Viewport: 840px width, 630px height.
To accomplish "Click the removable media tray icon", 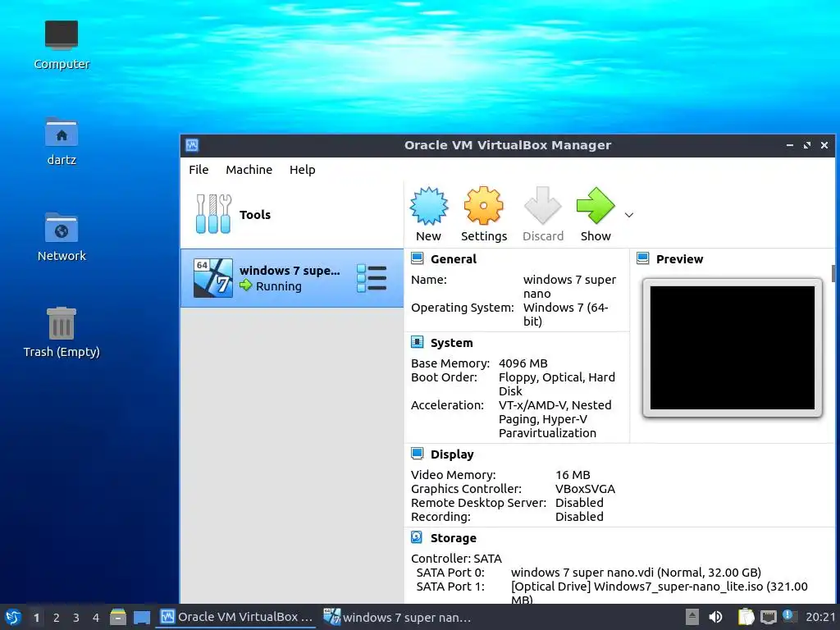I will (692, 617).
